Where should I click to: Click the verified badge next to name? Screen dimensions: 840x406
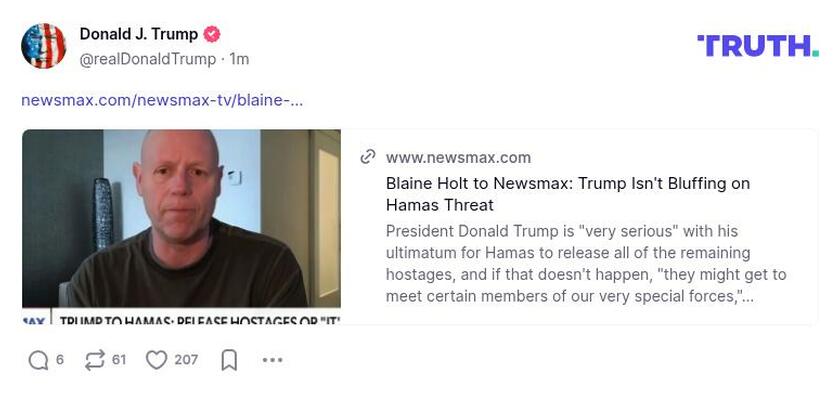[212, 34]
